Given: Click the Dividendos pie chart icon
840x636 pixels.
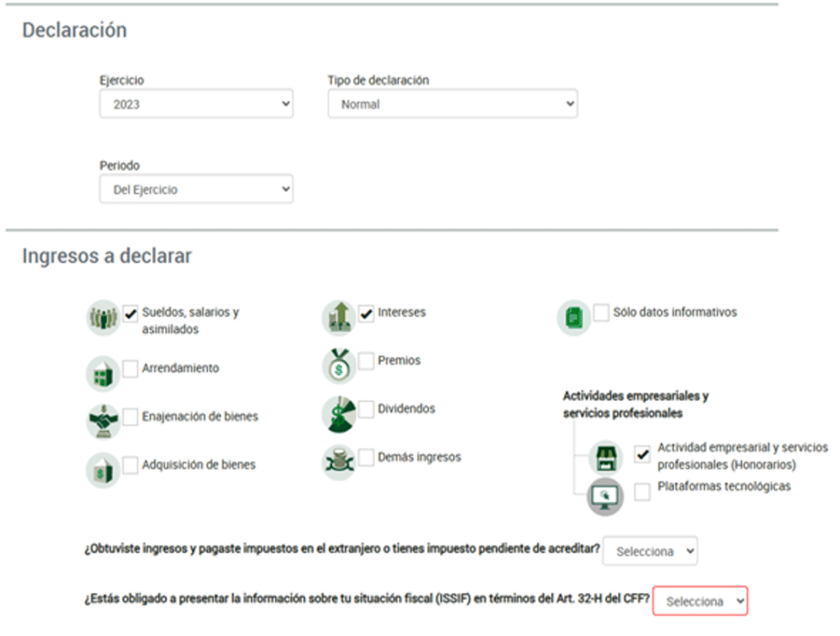Looking at the screenshot, I should click(x=339, y=414).
